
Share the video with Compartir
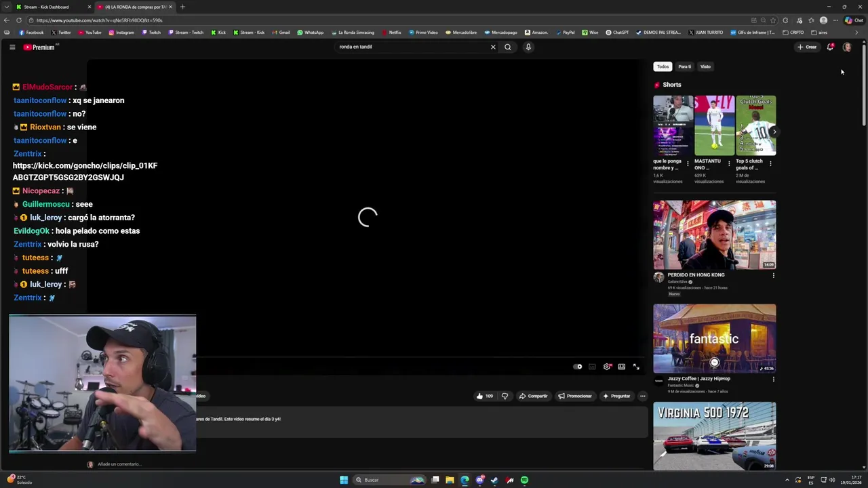533,396
